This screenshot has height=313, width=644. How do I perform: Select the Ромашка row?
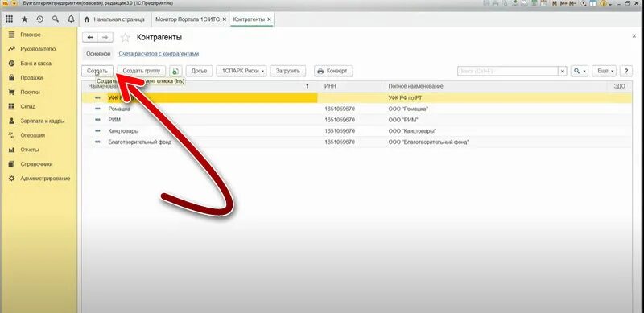pos(357,109)
